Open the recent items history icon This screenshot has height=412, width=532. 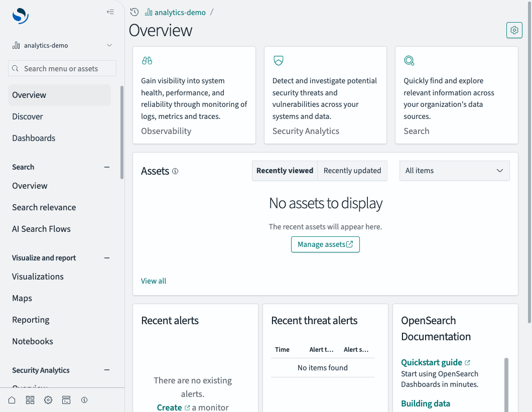click(x=135, y=12)
